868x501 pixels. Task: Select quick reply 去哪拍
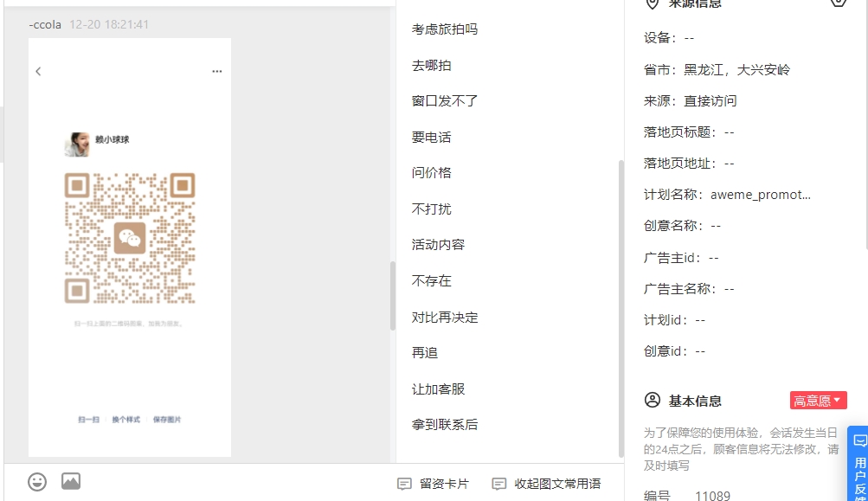click(431, 65)
